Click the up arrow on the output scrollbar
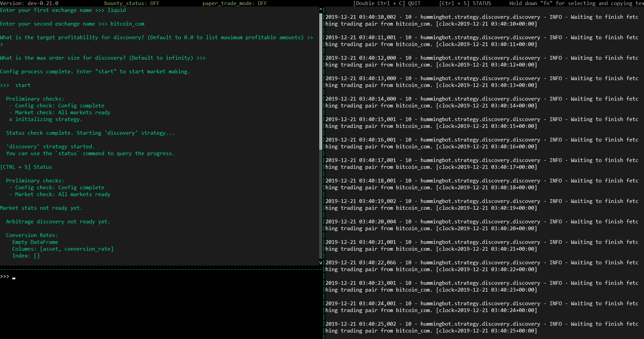This screenshot has width=644, height=339. point(320,9)
